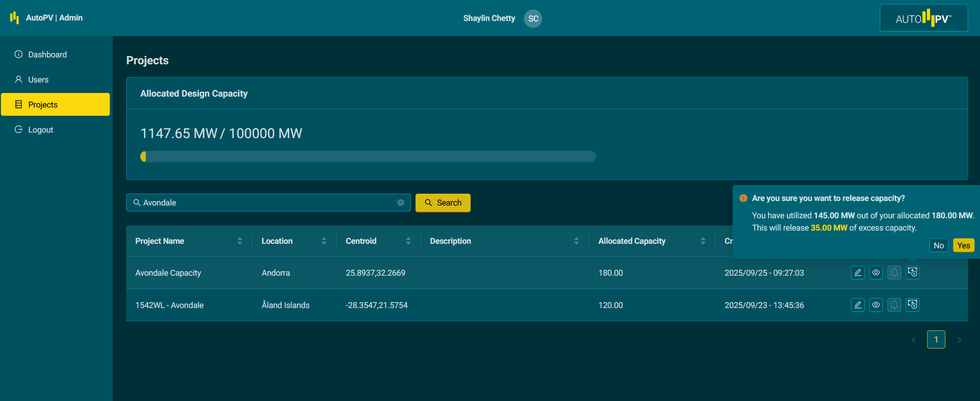Open the Dashboard menu item
This screenshot has height=401, width=980.
pyautogui.click(x=47, y=55)
